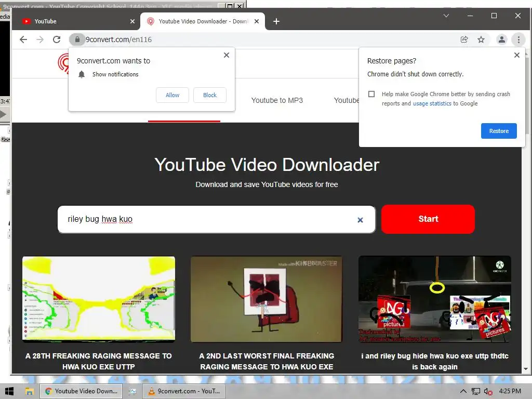The width and height of the screenshot is (532, 399).
Task: Click the image viewer taskbar icon
Action: click(x=132, y=392)
